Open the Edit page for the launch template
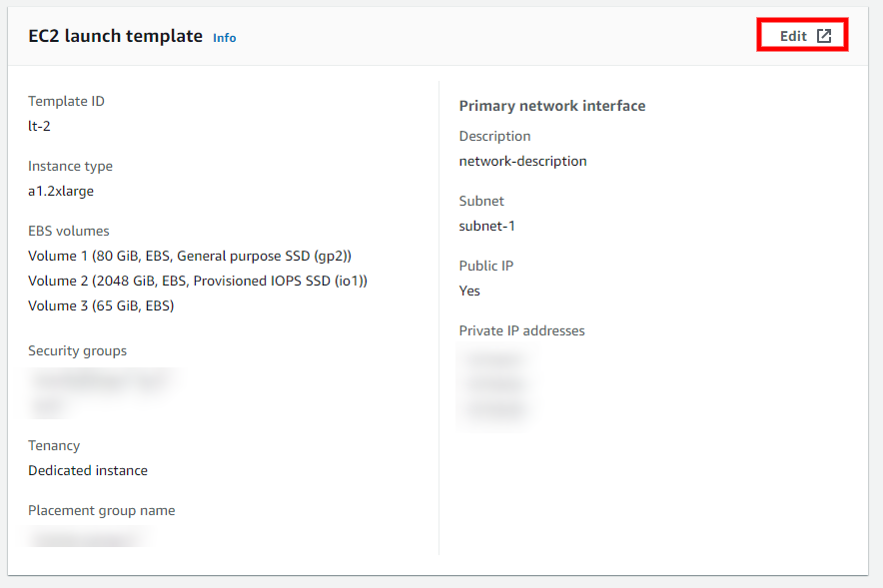 792,35
